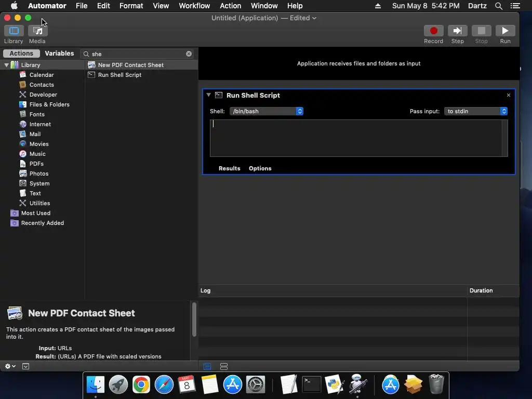Select Utilities category in Library

[39, 203]
